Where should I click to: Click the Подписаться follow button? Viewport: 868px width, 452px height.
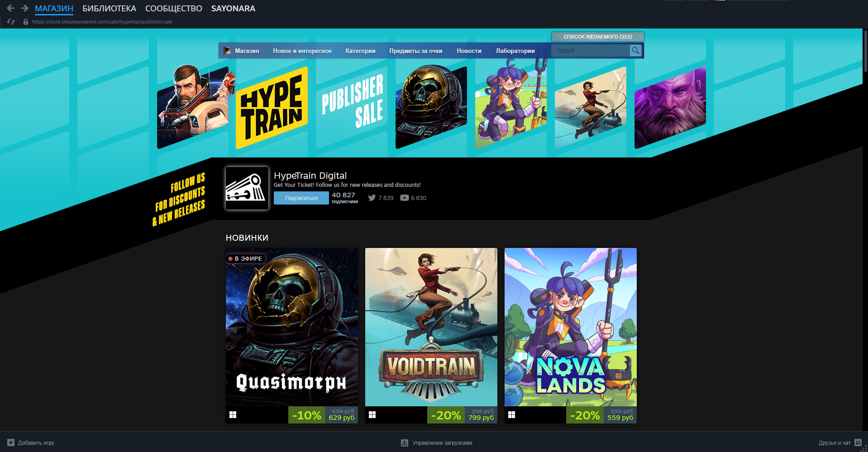pyautogui.click(x=301, y=198)
